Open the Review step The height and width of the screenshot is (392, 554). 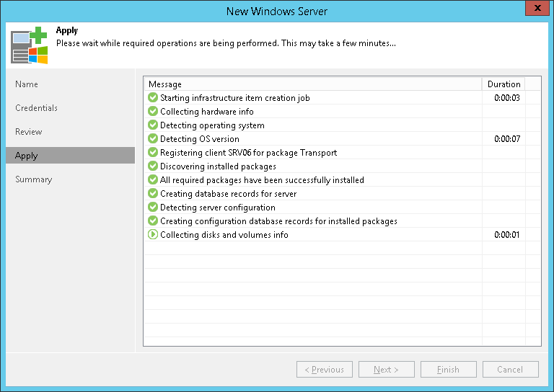tap(29, 132)
